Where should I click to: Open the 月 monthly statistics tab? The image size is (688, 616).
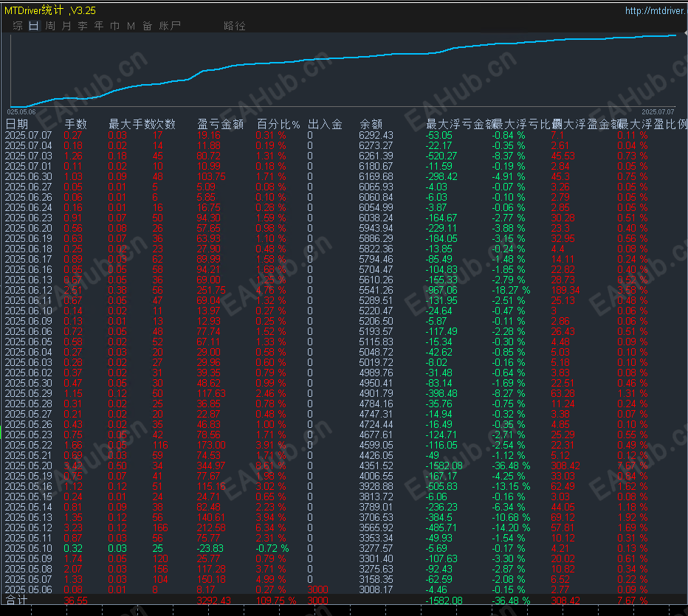(66, 26)
